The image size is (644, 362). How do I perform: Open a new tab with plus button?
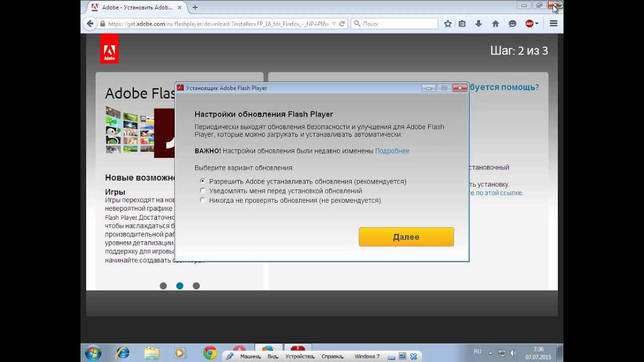click(195, 8)
